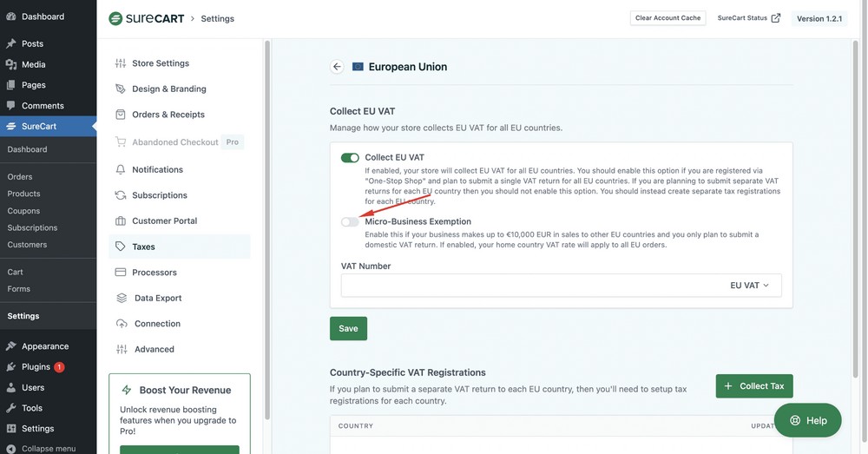Click the Appearance paintbrush icon
The image size is (868, 454).
pos(11,346)
